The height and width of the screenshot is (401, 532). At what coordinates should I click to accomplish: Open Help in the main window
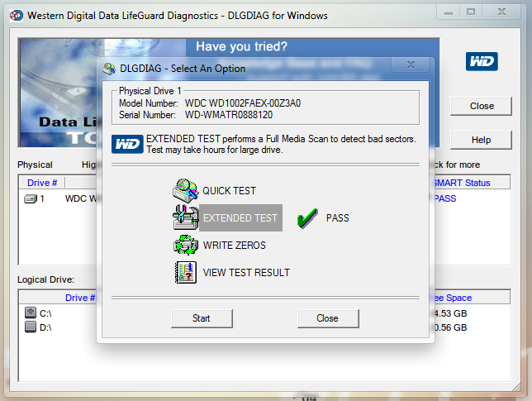(x=481, y=140)
